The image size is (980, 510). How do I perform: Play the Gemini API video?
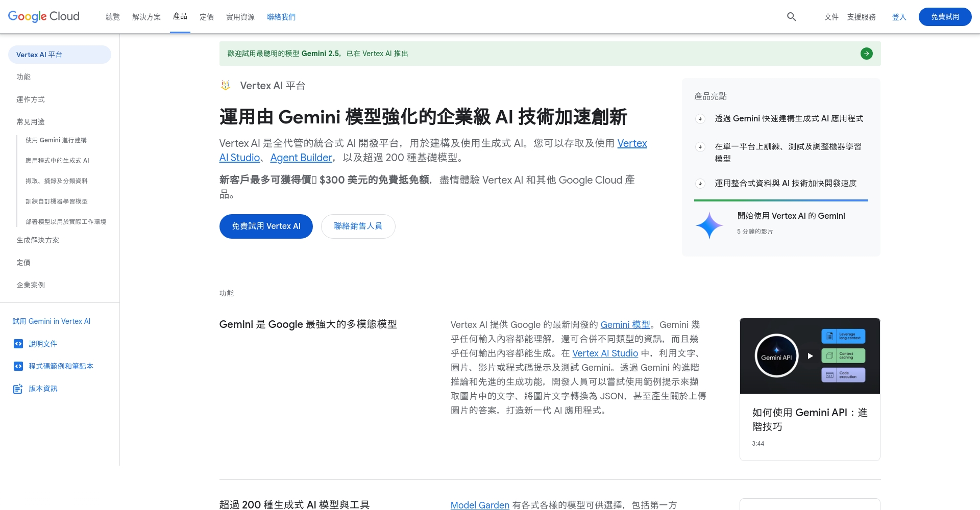click(810, 356)
